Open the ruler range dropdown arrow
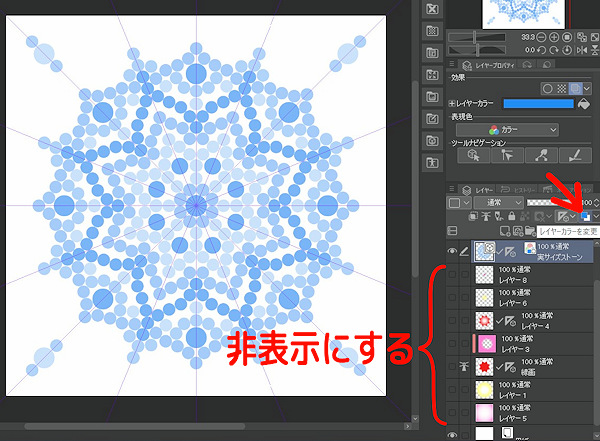The height and width of the screenshot is (441, 600). (x=572, y=217)
